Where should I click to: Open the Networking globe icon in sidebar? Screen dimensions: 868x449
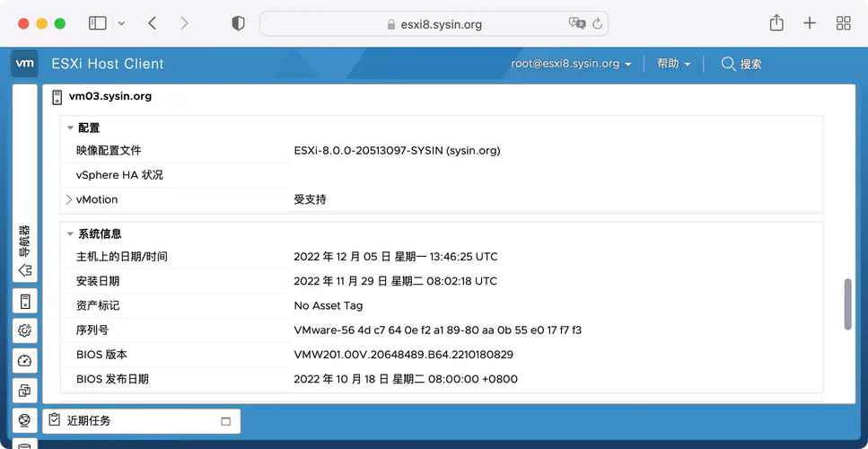tap(25, 421)
